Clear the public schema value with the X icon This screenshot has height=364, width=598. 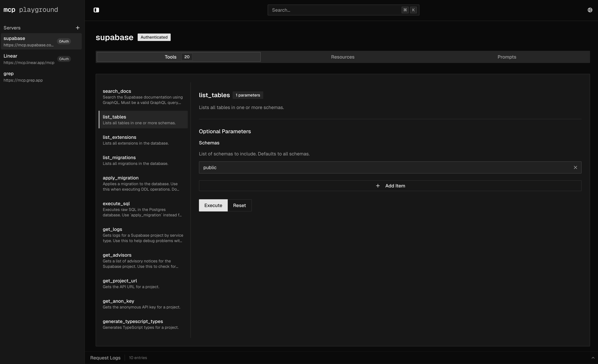click(575, 167)
